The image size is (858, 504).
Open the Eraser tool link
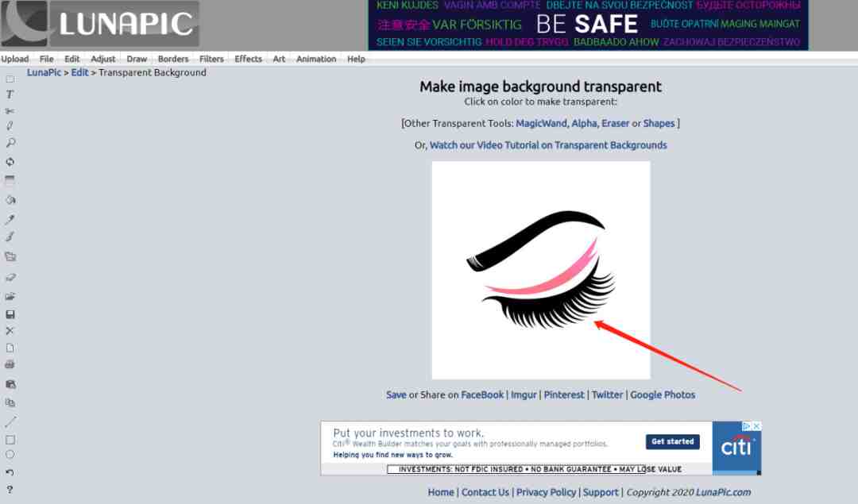pos(615,124)
